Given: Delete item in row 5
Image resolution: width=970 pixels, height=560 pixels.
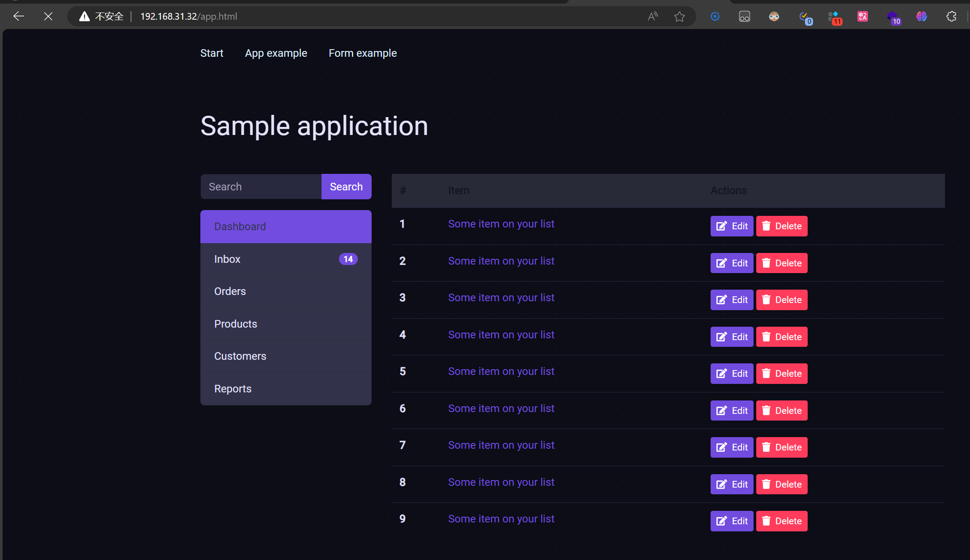Looking at the screenshot, I should [782, 374].
